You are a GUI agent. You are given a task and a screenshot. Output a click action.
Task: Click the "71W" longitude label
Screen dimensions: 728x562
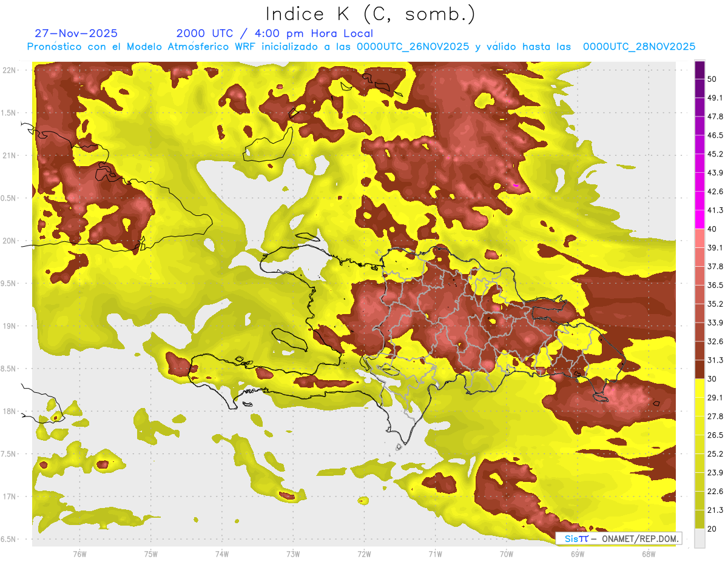point(435,554)
